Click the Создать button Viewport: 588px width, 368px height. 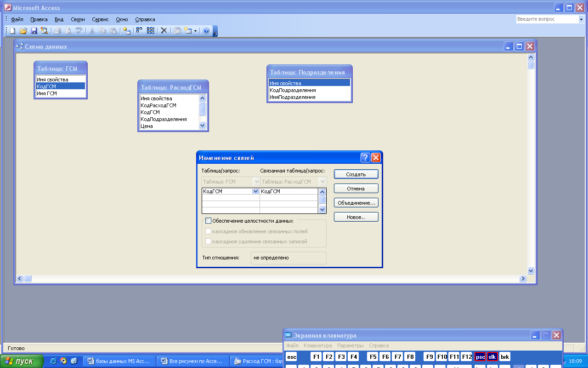[356, 174]
